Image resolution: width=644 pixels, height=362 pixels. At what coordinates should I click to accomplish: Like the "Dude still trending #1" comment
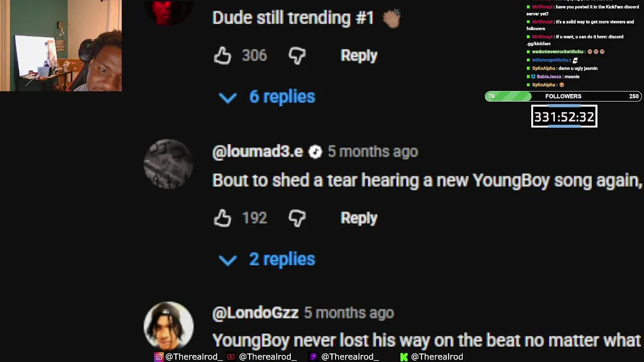pyautogui.click(x=222, y=55)
